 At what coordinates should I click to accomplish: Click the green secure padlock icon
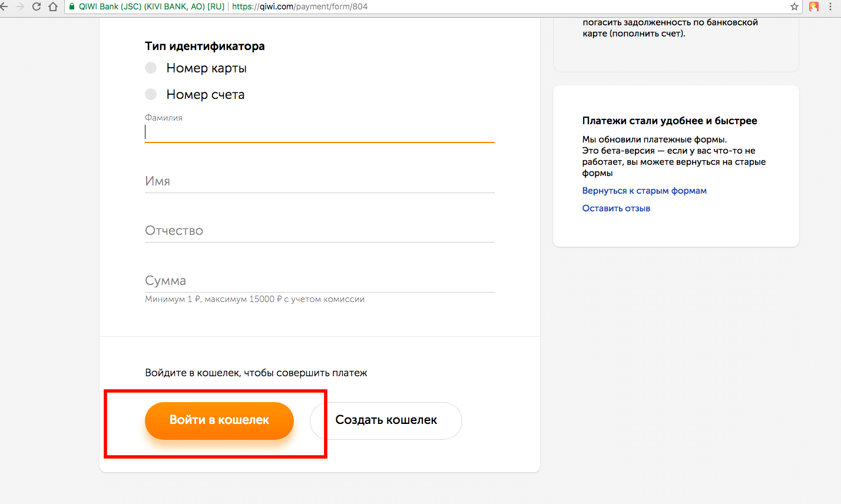coord(72,7)
